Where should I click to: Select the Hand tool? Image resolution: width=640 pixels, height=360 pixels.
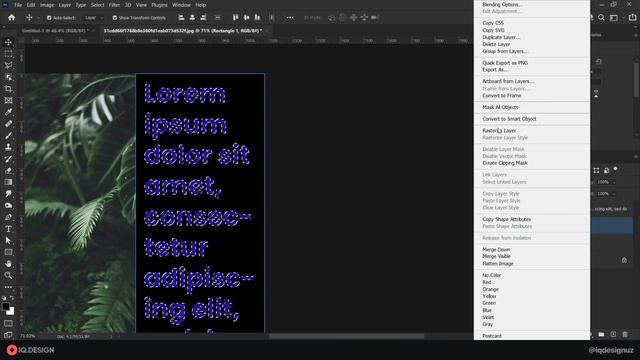point(8,264)
